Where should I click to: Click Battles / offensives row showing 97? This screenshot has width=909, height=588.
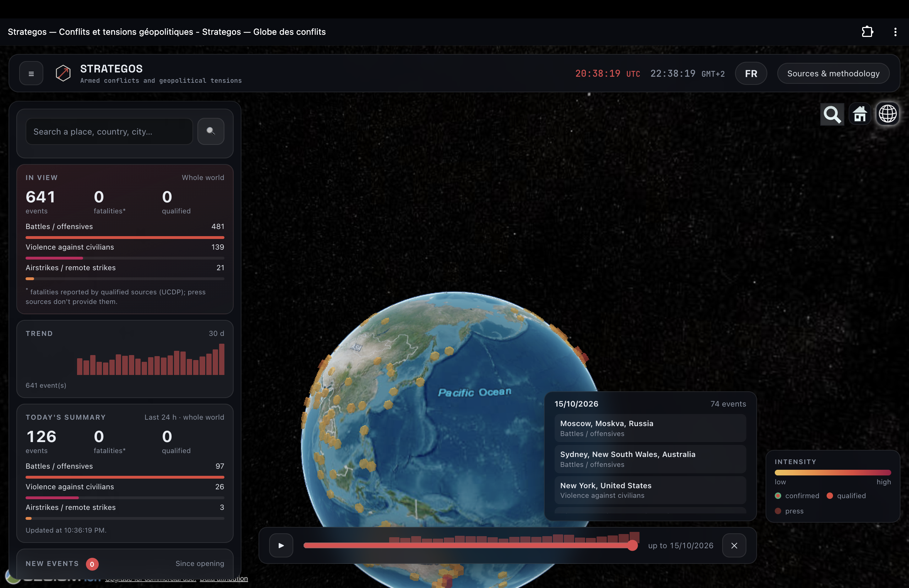click(125, 470)
